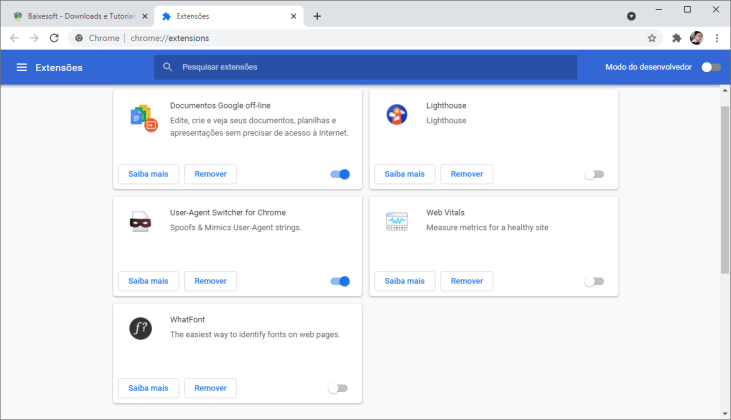
Task: Click the WhatFont extension icon
Action: point(140,328)
